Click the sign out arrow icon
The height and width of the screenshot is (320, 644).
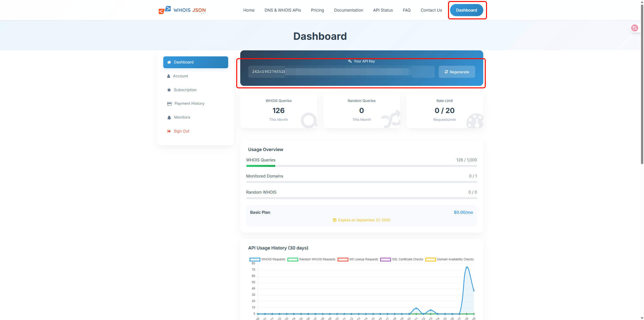(x=169, y=131)
